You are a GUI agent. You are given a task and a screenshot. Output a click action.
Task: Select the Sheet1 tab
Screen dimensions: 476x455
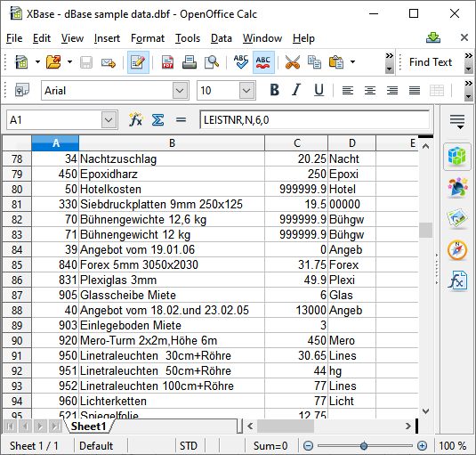(x=88, y=427)
